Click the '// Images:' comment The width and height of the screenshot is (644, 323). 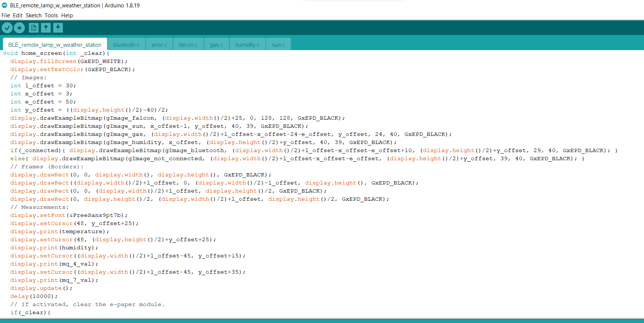coord(29,77)
